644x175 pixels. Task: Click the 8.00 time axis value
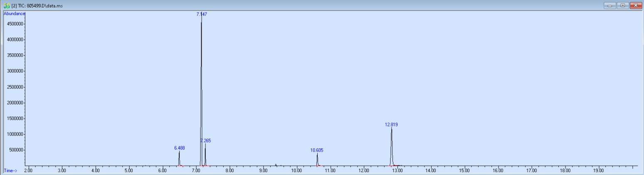pyautogui.click(x=229, y=170)
